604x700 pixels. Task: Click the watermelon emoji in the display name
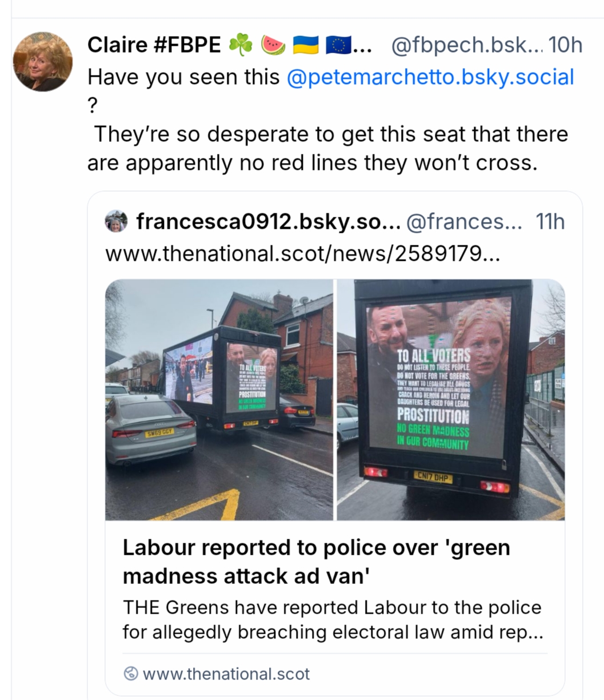(x=273, y=45)
